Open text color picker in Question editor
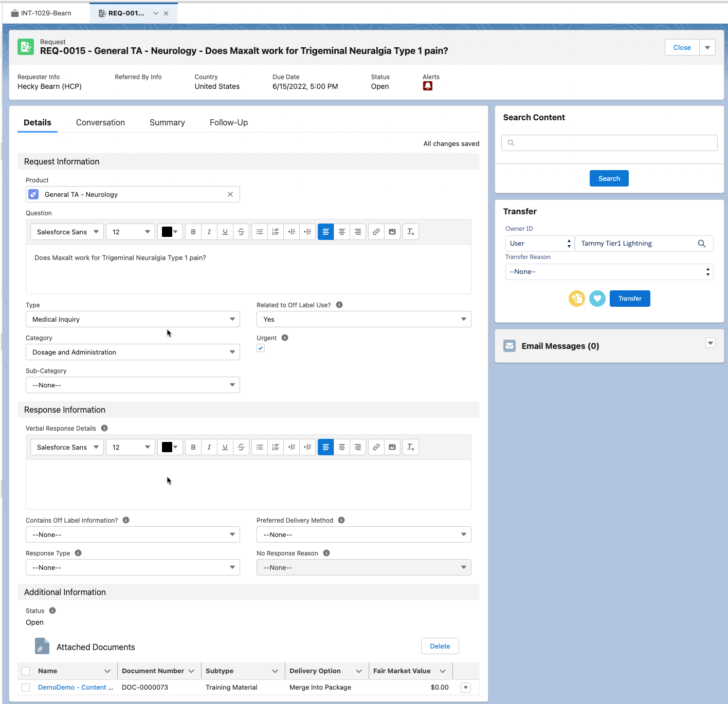This screenshot has width=728, height=704. [x=170, y=232]
